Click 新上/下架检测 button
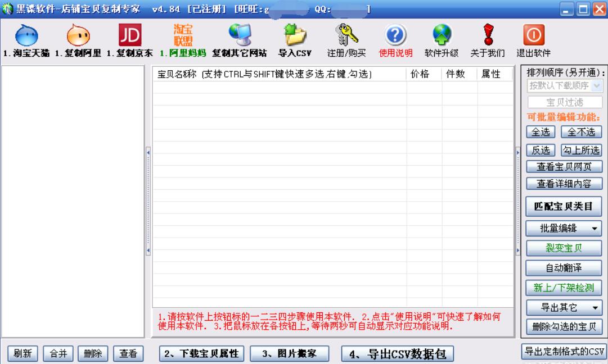 [564, 288]
